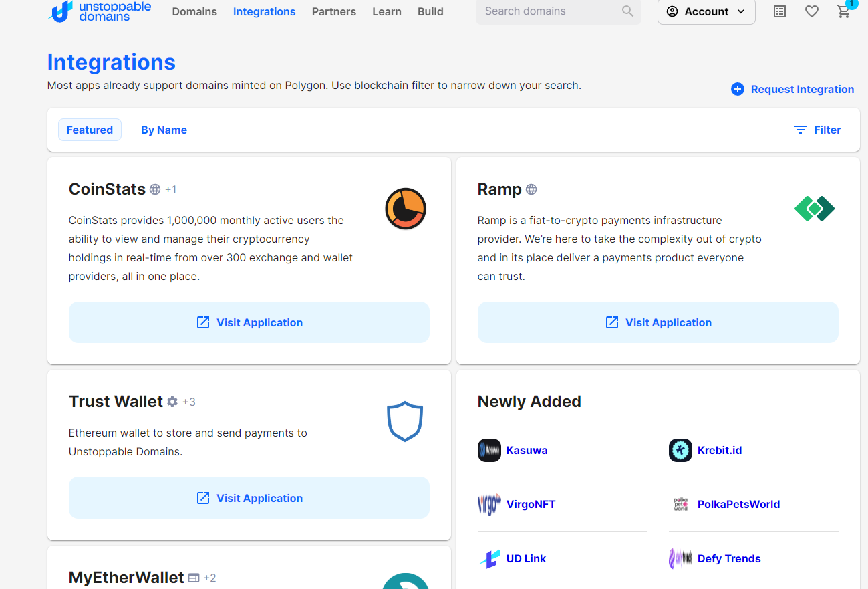868x589 pixels.
Task: Open the Kasuwa link
Action: tap(527, 450)
